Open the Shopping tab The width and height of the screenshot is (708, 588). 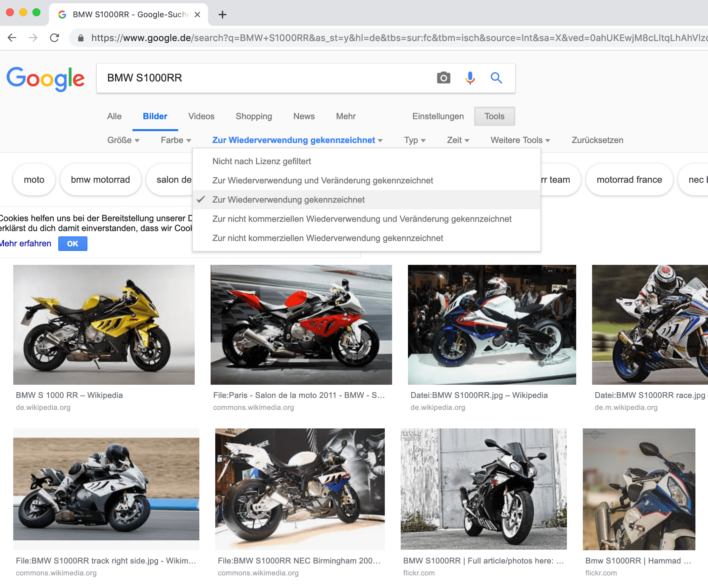point(254,116)
